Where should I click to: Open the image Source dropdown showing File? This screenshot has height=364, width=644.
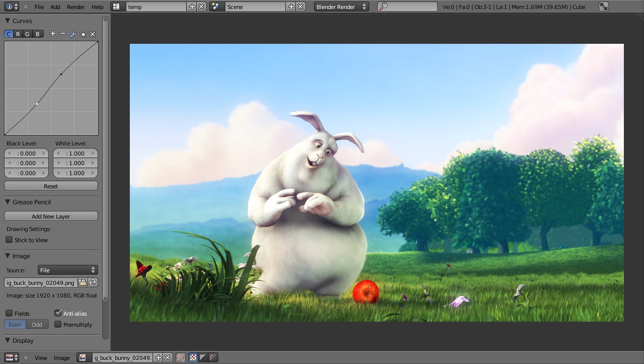point(67,270)
